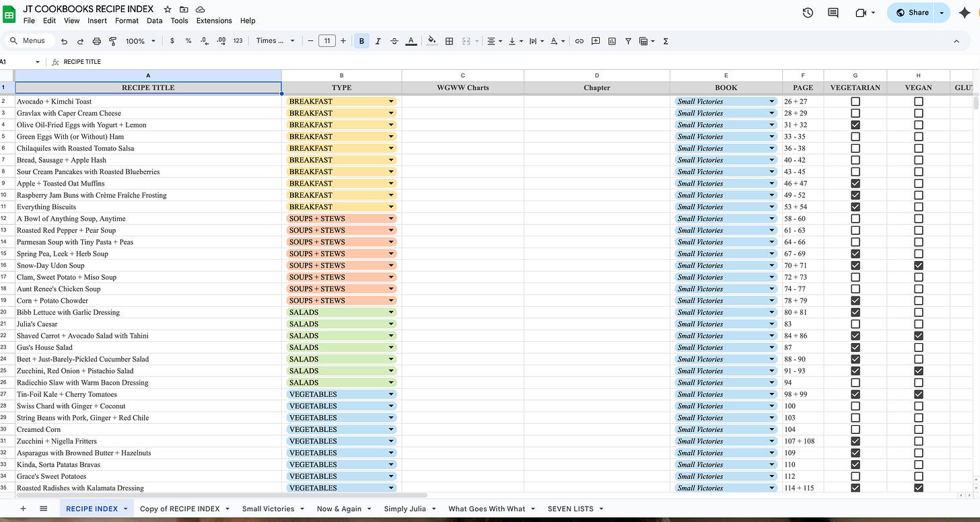Click the Share button
Screen dimensions: 980x522
pos(912,13)
